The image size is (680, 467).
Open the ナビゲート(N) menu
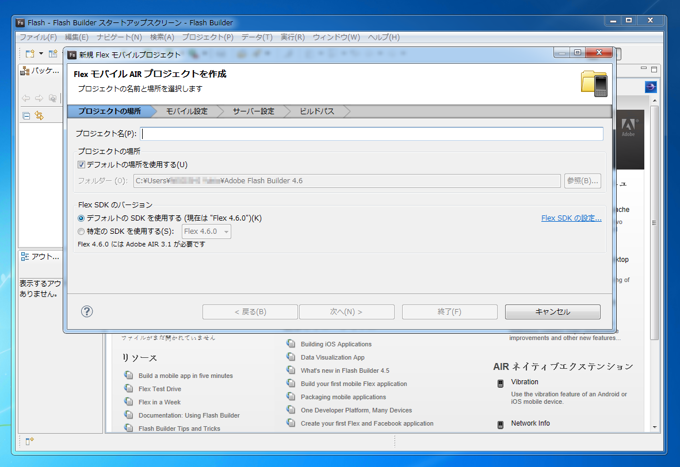click(119, 37)
